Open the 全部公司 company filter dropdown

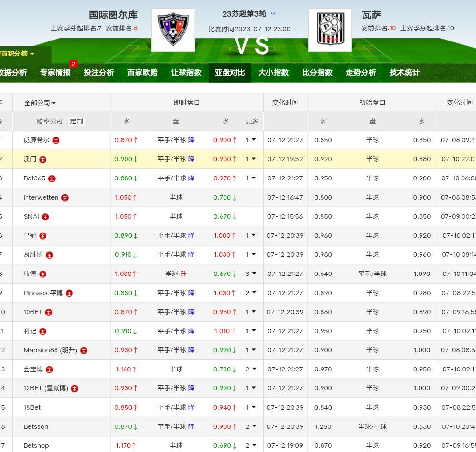[40, 103]
